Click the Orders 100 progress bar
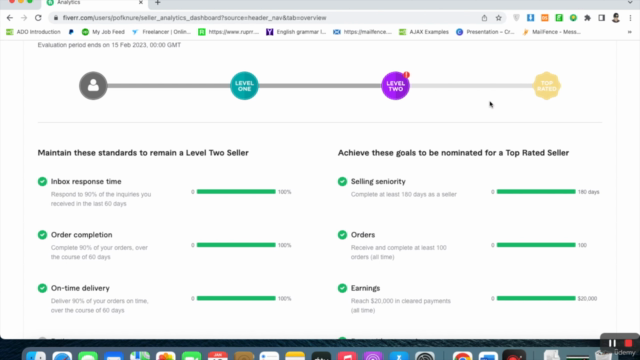 click(x=536, y=245)
